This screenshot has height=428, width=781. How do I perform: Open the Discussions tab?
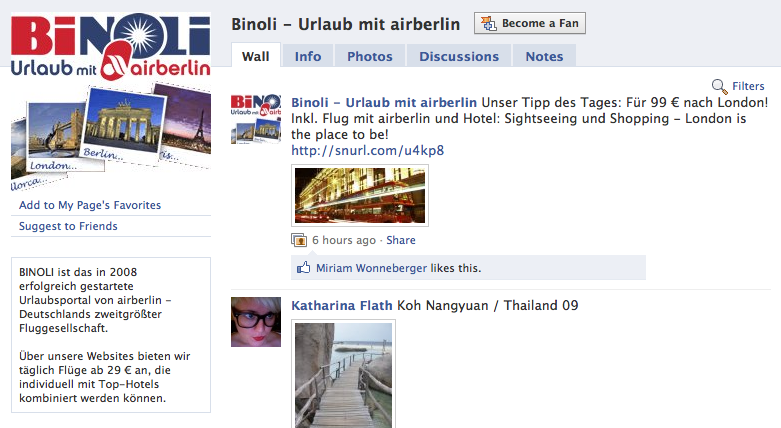coord(459,56)
